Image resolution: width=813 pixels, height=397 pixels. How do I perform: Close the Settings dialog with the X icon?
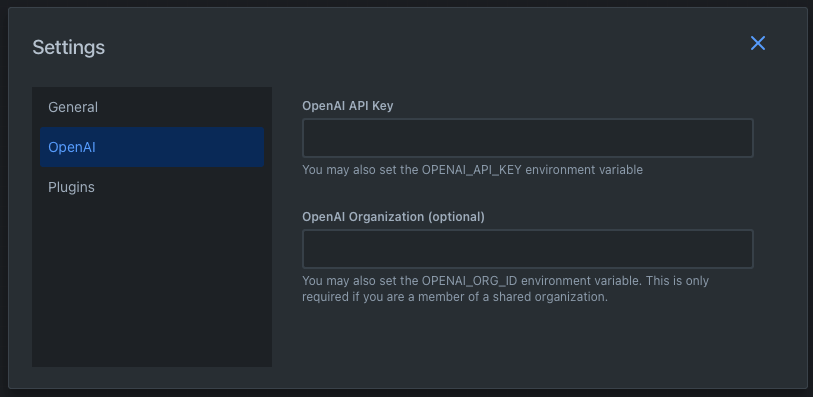(x=758, y=43)
